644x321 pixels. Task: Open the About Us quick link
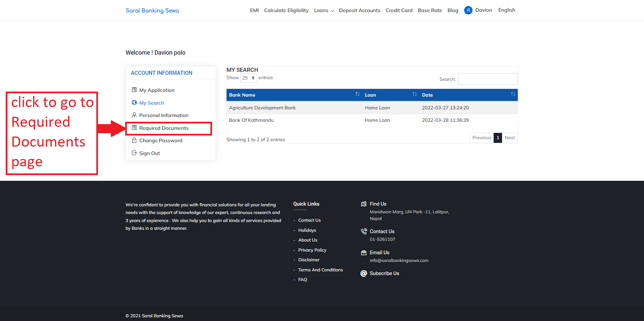coord(308,240)
